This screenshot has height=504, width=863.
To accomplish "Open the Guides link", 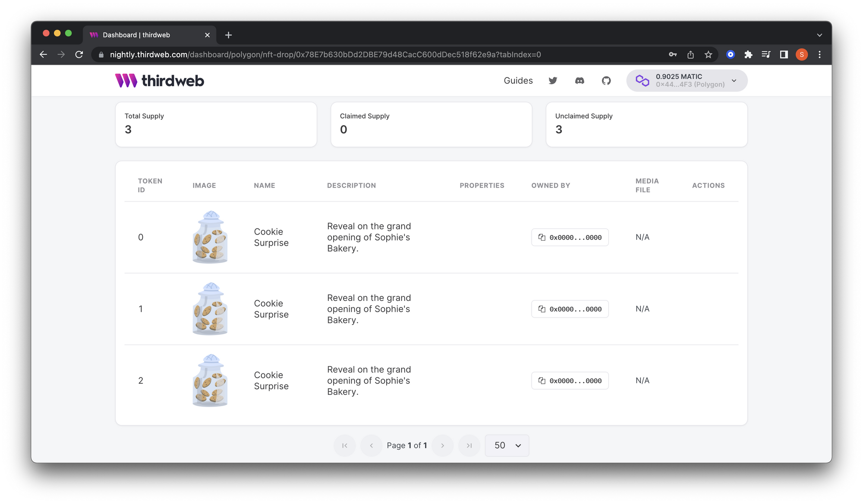I will click(518, 81).
